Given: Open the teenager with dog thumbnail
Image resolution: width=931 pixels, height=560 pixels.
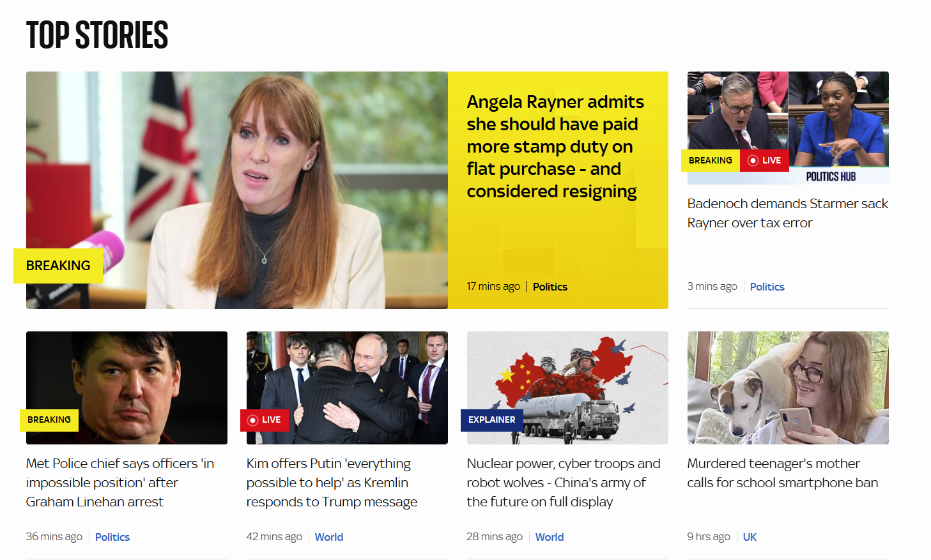Looking at the screenshot, I should [788, 388].
